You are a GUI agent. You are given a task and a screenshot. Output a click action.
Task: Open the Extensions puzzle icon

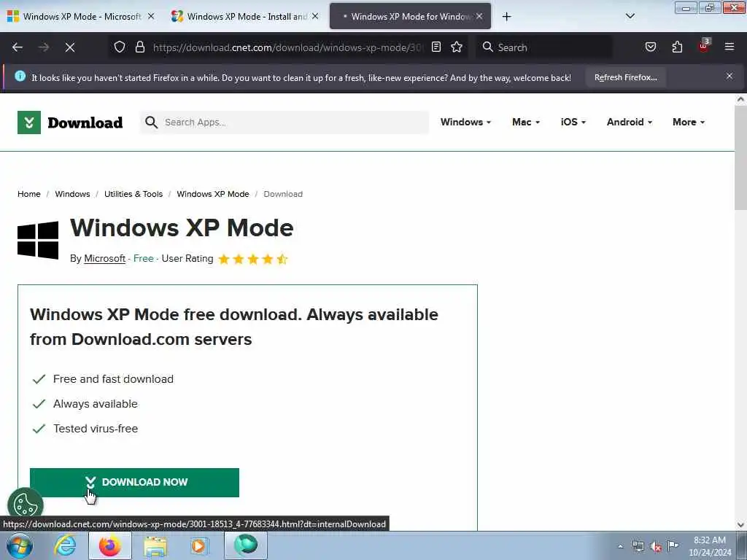coord(677,47)
